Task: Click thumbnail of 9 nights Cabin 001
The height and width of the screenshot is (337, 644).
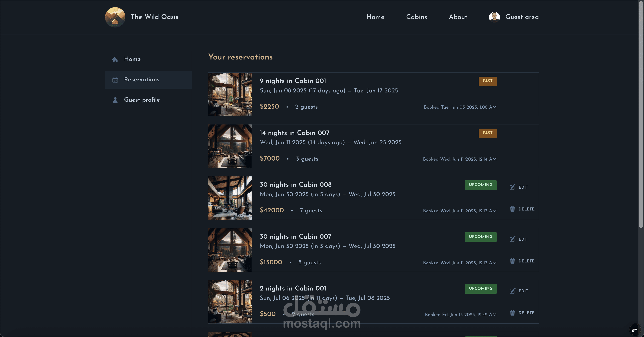Action: point(230,94)
